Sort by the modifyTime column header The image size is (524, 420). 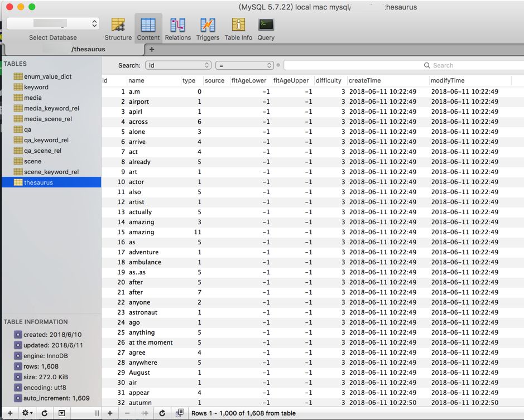(470, 80)
